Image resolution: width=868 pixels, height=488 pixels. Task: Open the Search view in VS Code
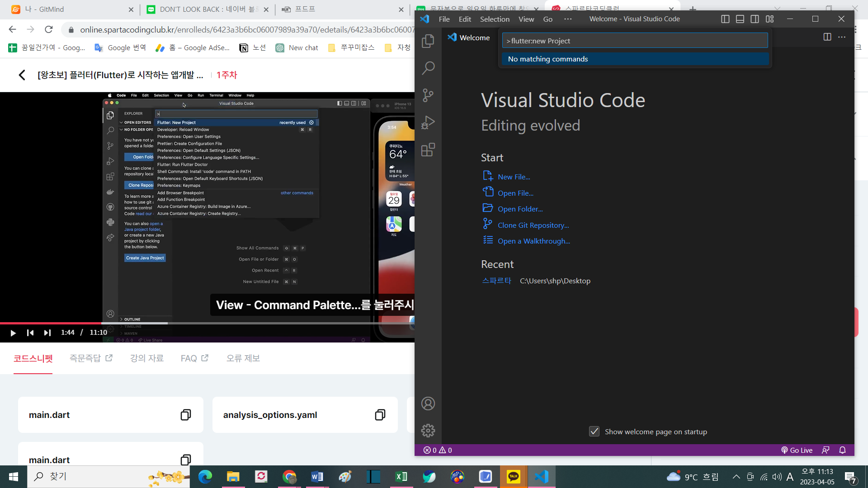[x=428, y=68]
